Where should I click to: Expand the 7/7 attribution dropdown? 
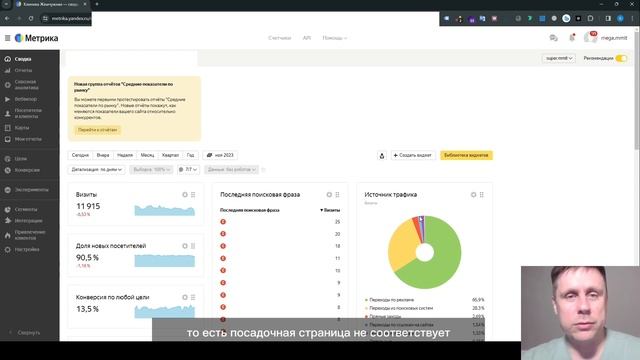pyautogui.click(x=188, y=169)
